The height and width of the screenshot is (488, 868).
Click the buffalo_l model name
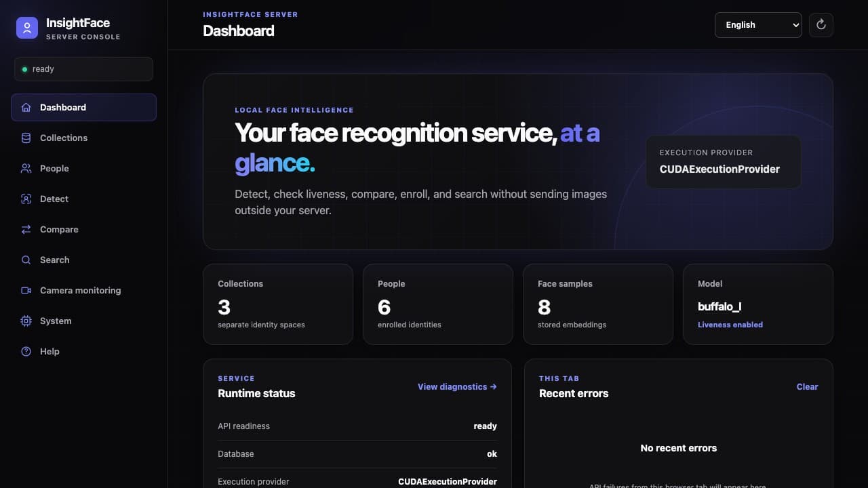coord(719,306)
